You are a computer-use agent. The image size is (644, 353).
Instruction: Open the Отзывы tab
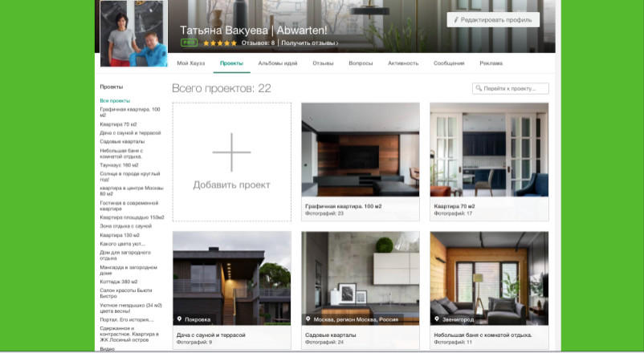[x=323, y=63]
